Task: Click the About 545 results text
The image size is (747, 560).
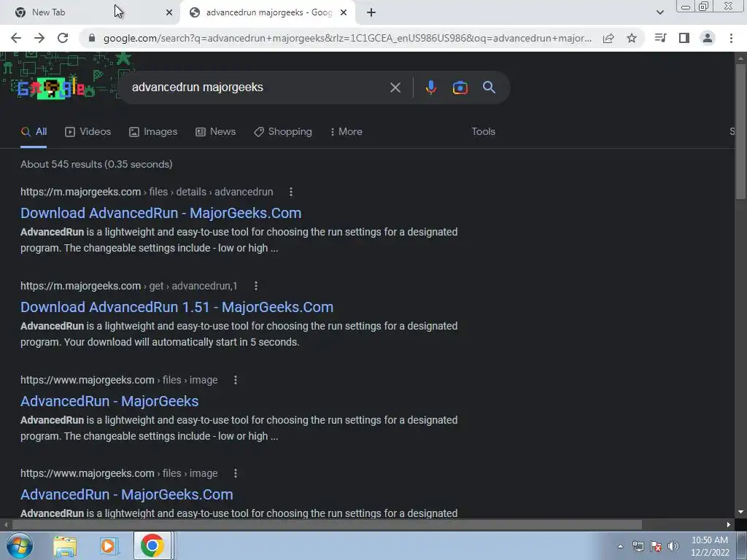Action: pyautogui.click(x=96, y=164)
